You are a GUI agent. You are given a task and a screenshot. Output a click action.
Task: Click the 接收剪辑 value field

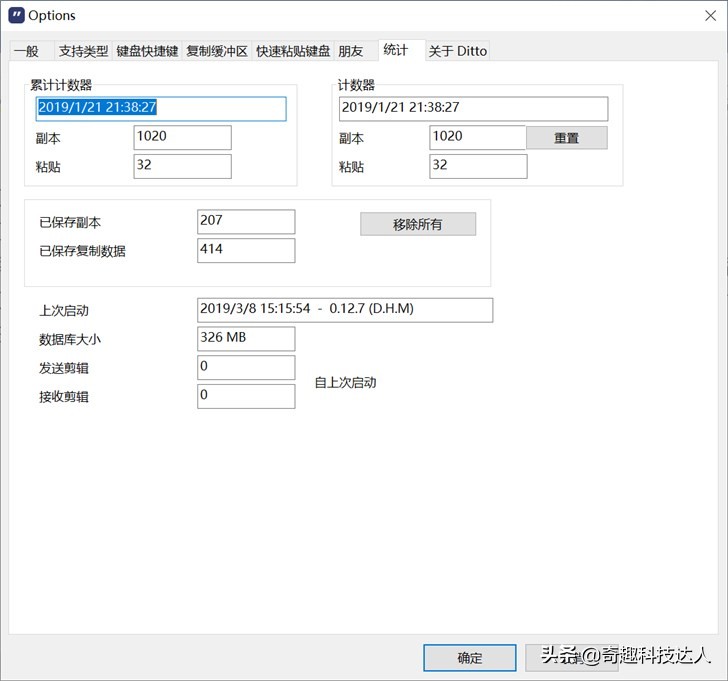(246, 396)
